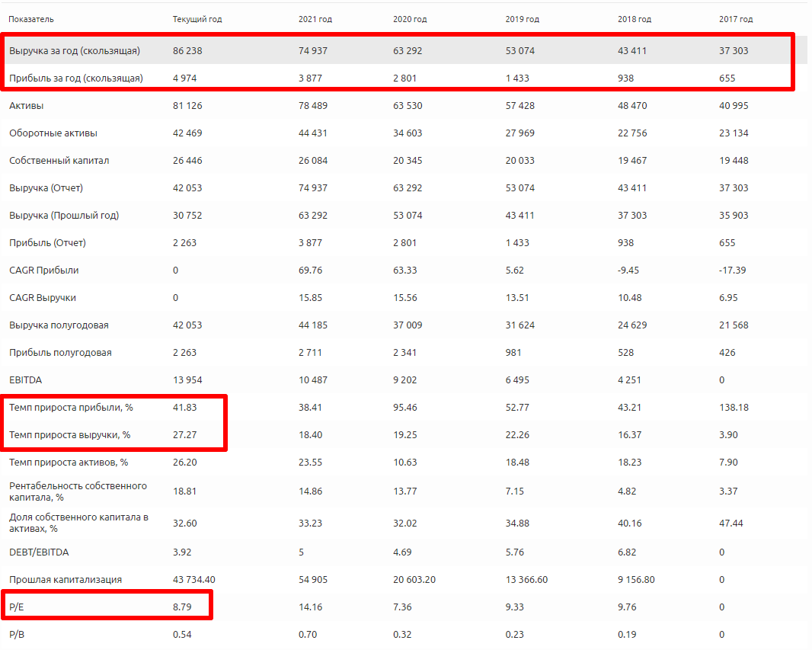Click the '2019 год' column header
Viewport: 812px width, 650px height.
coord(522,19)
